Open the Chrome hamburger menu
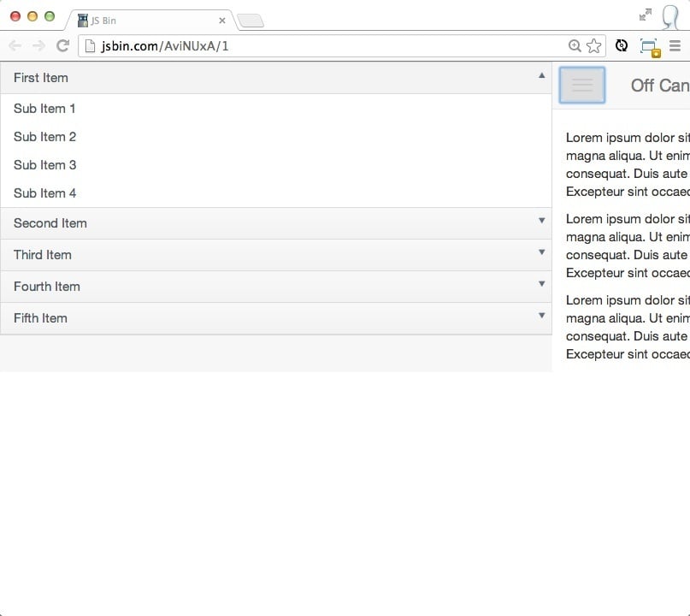This screenshot has width=690, height=616. [x=675, y=46]
